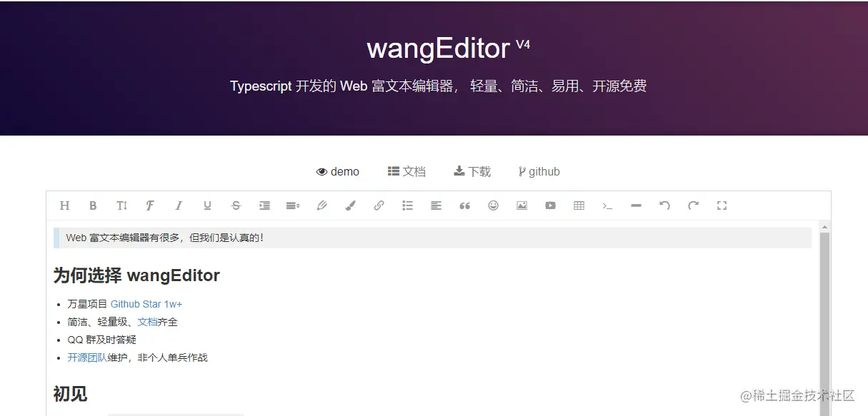Open the font family menu
This screenshot has height=416, width=868.
click(x=150, y=206)
